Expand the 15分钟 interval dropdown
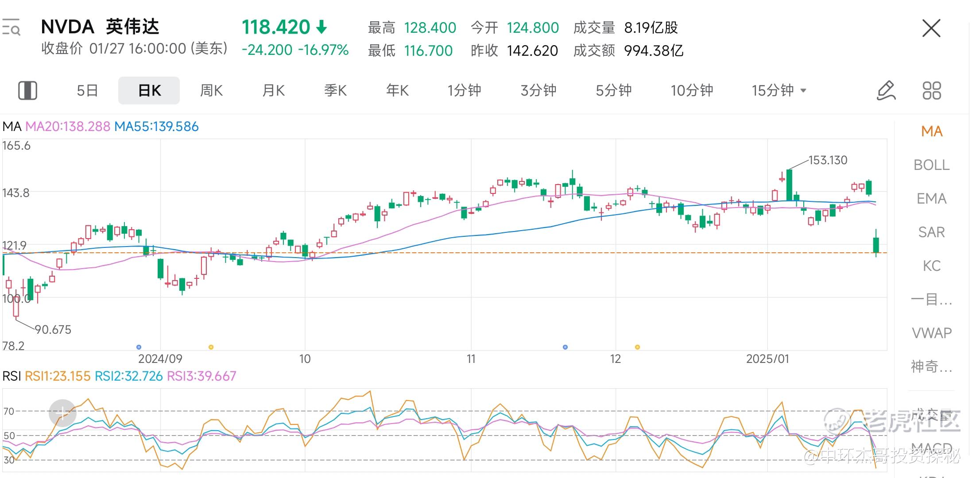The image size is (980, 478). [779, 90]
